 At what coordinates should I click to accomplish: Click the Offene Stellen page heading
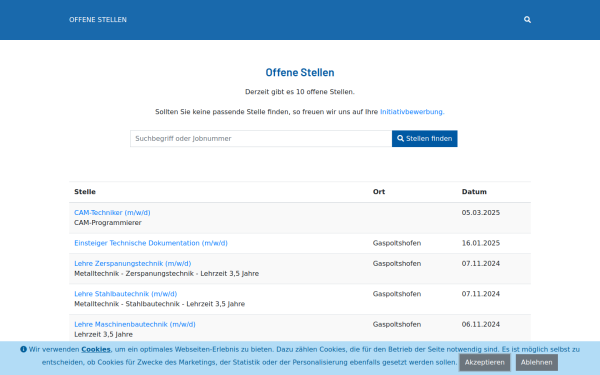[300, 72]
